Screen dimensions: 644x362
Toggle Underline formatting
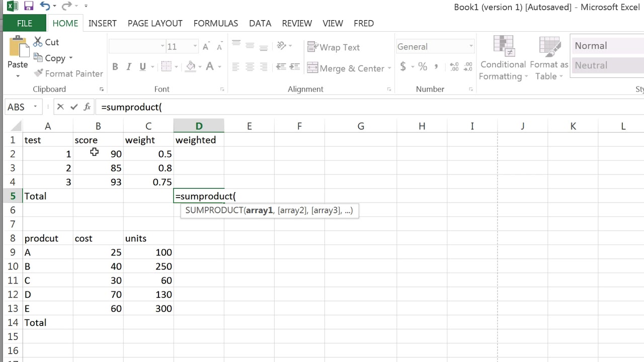(142, 67)
